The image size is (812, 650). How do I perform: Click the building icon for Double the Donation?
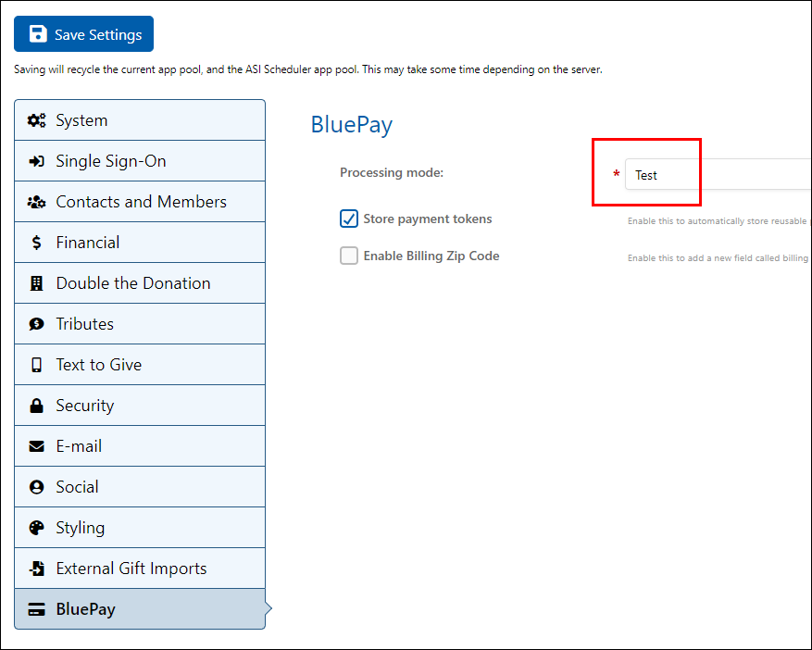click(x=37, y=283)
